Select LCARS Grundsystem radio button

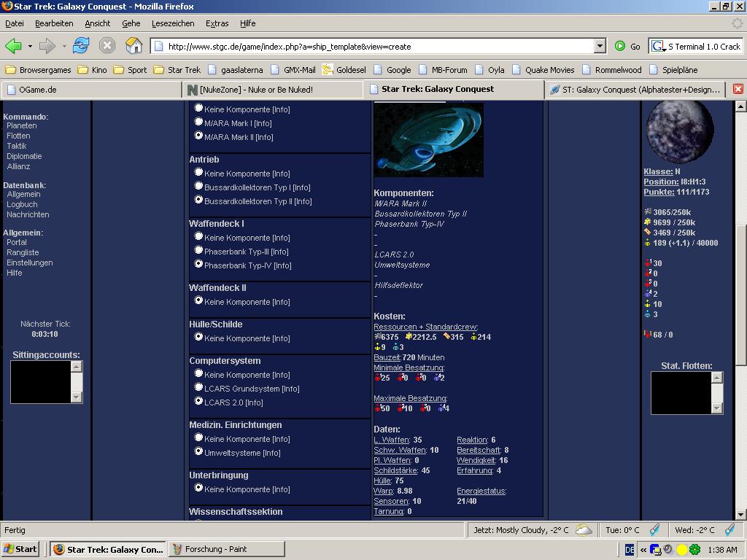[198, 388]
